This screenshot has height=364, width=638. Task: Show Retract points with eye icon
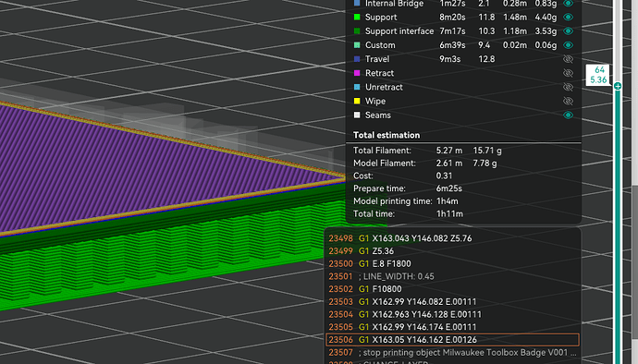[x=568, y=73]
